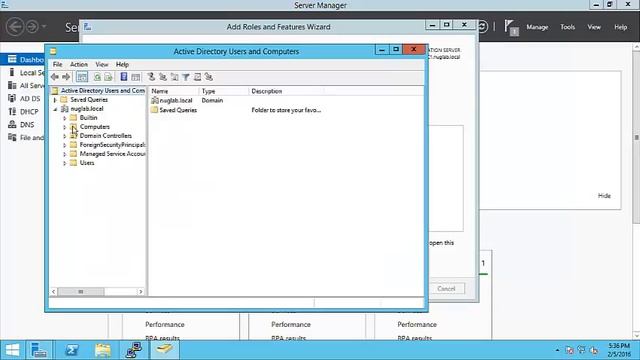Click the Back arrow in Active Directory toolbar
640x360 pixels.
click(55, 77)
